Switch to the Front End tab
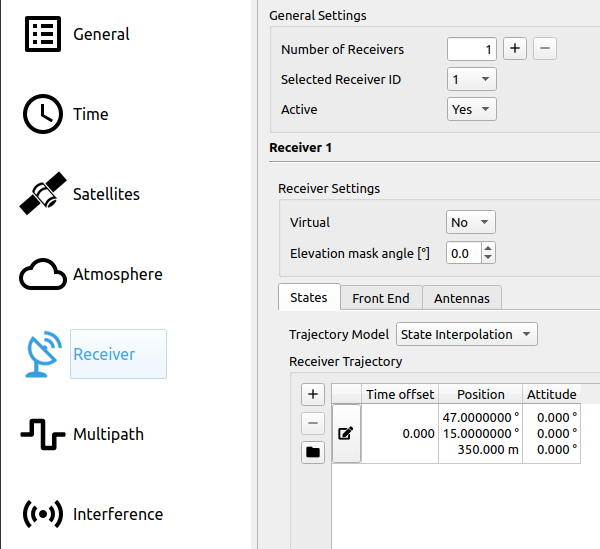 (381, 298)
